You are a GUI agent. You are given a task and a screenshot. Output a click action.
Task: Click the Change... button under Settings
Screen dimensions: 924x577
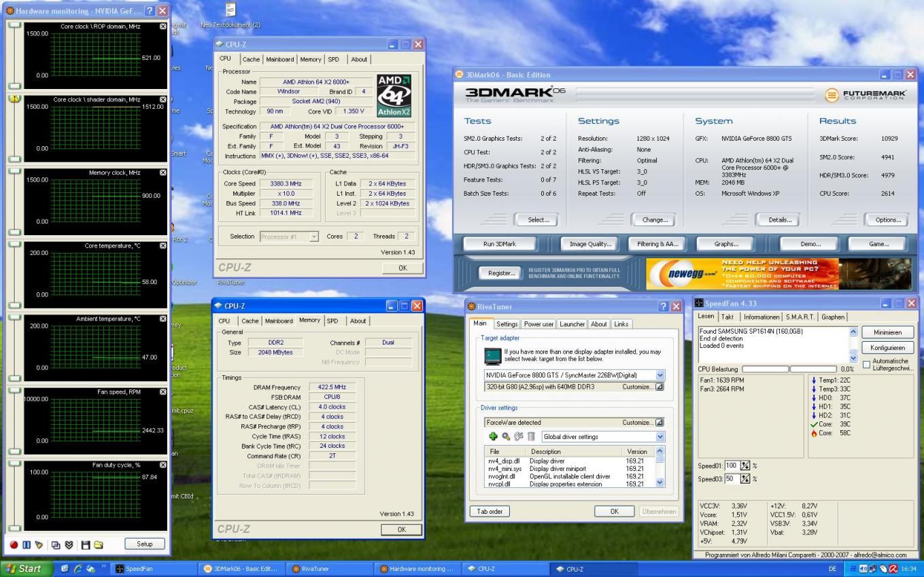(x=655, y=220)
